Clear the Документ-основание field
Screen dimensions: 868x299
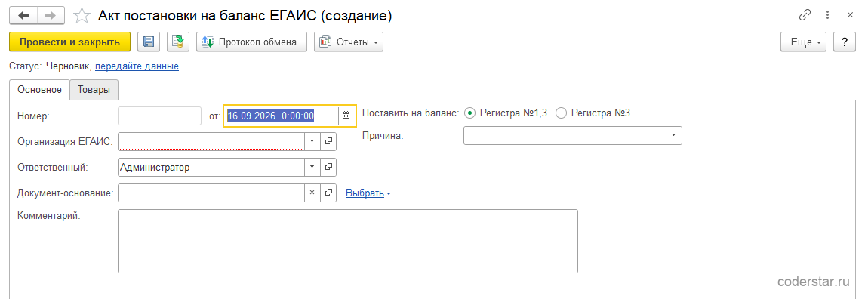point(312,193)
